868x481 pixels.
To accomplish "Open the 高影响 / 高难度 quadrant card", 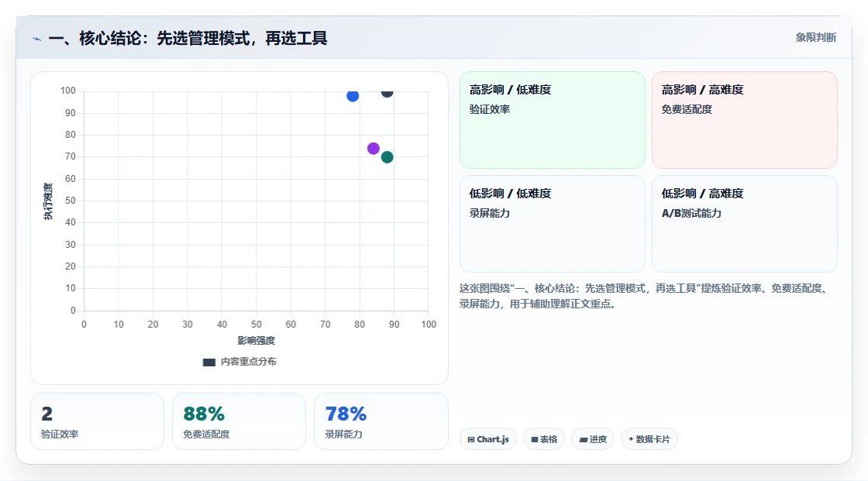I will tap(745, 119).
